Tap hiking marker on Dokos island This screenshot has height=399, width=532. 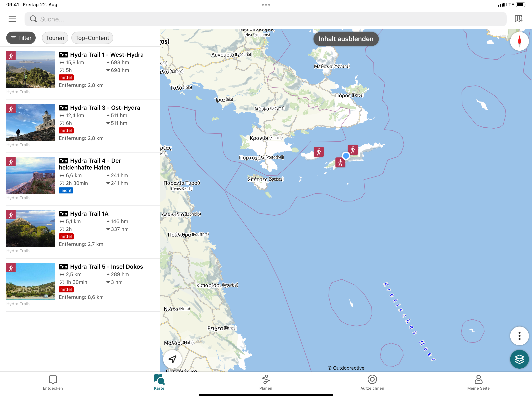(x=319, y=152)
